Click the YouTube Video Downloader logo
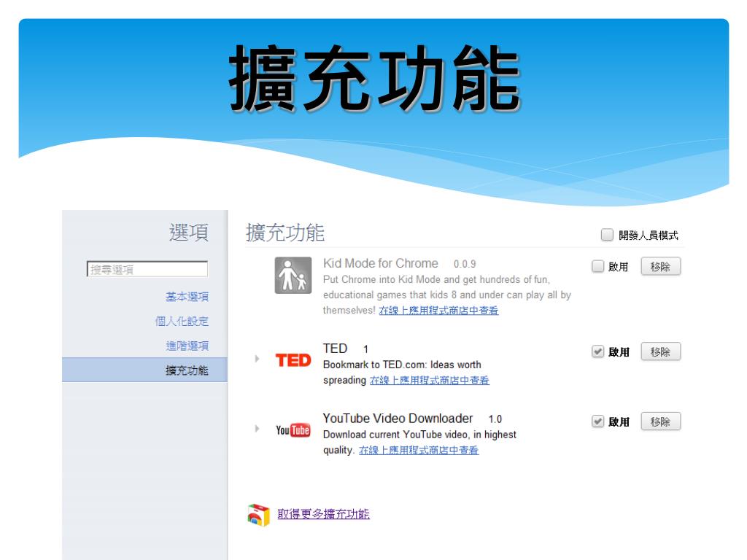This screenshot has width=747, height=560. (x=293, y=430)
